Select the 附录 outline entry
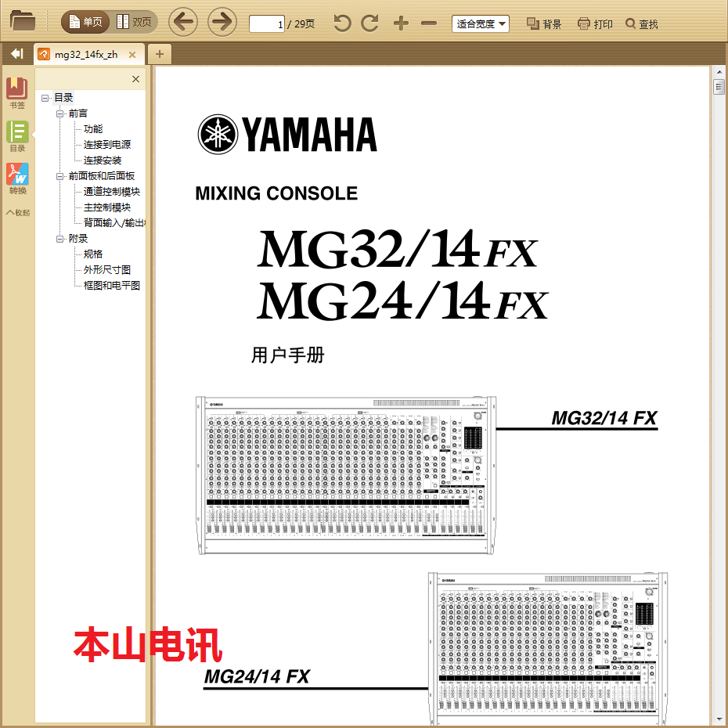The height and width of the screenshot is (728, 728). click(x=78, y=239)
